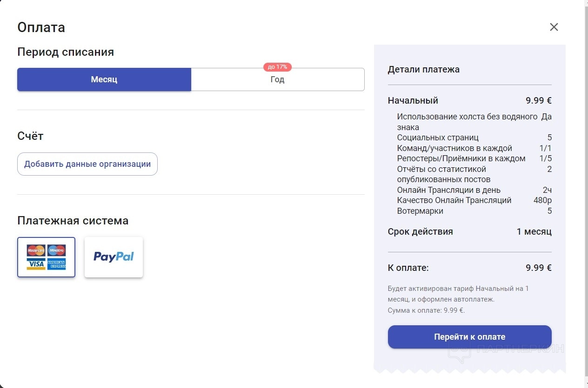
Task: Switch billing period to Год
Action: pyautogui.click(x=277, y=80)
